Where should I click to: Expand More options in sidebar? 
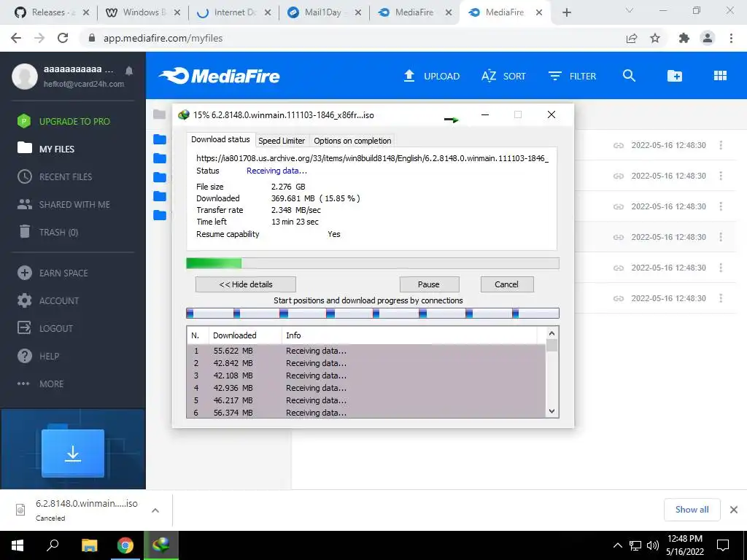(41, 384)
